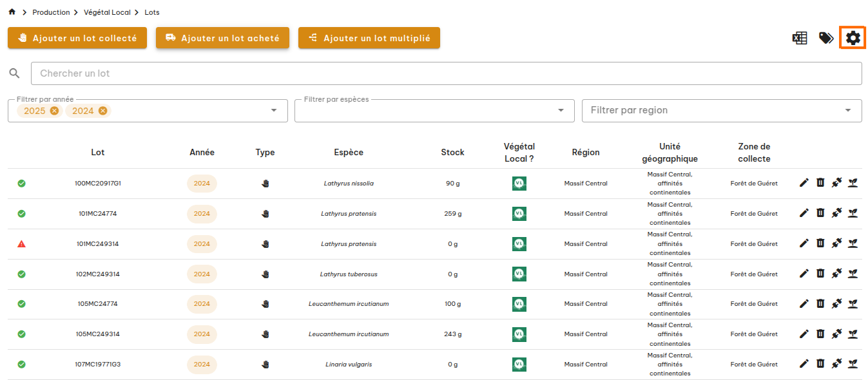The image size is (868, 380).
Task: Remove the 2024 year filter chip
Action: [102, 111]
